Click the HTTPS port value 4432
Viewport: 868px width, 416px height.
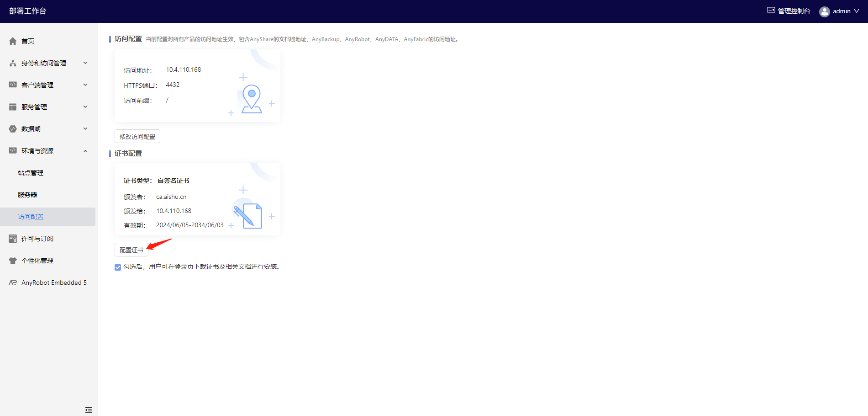point(173,85)
